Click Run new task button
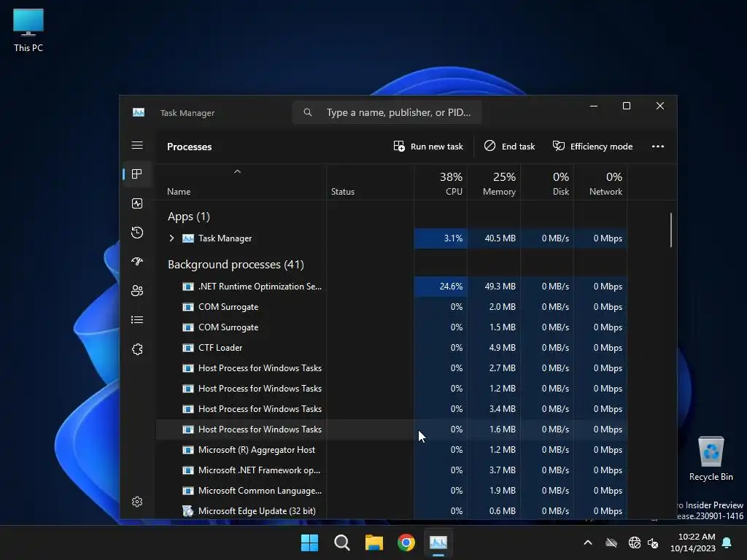 [428, 146]
